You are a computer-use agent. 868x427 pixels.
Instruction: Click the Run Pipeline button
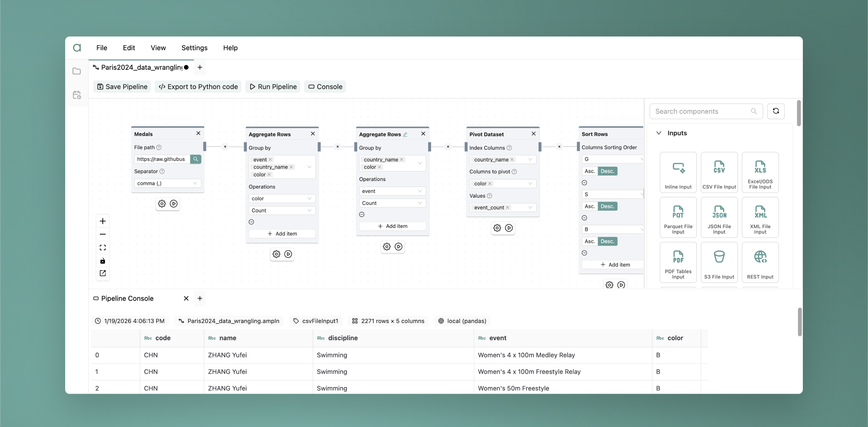coord(273,87)
